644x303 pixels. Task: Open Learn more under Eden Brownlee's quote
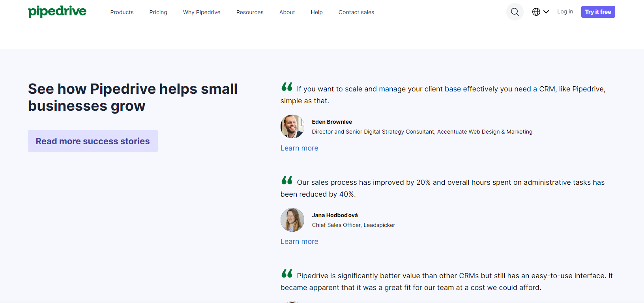pos(299,148)
